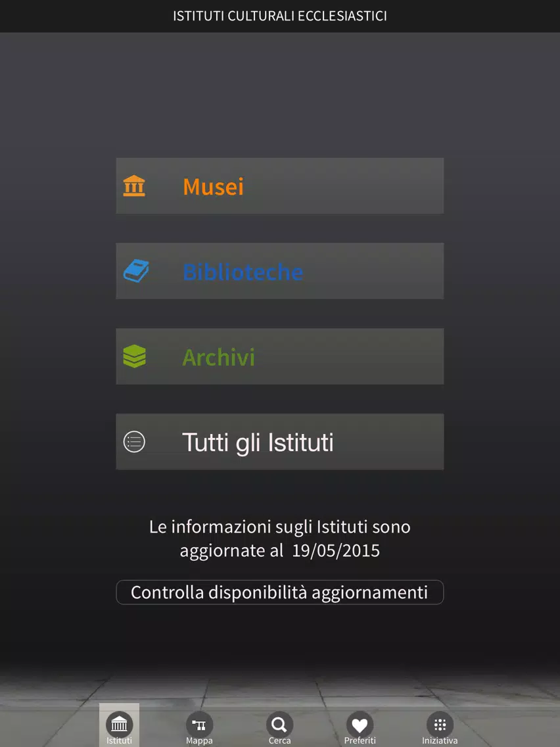560x747 pixels.
Task: Switch to the Mappa tab label
Action: tap(199, 740)
